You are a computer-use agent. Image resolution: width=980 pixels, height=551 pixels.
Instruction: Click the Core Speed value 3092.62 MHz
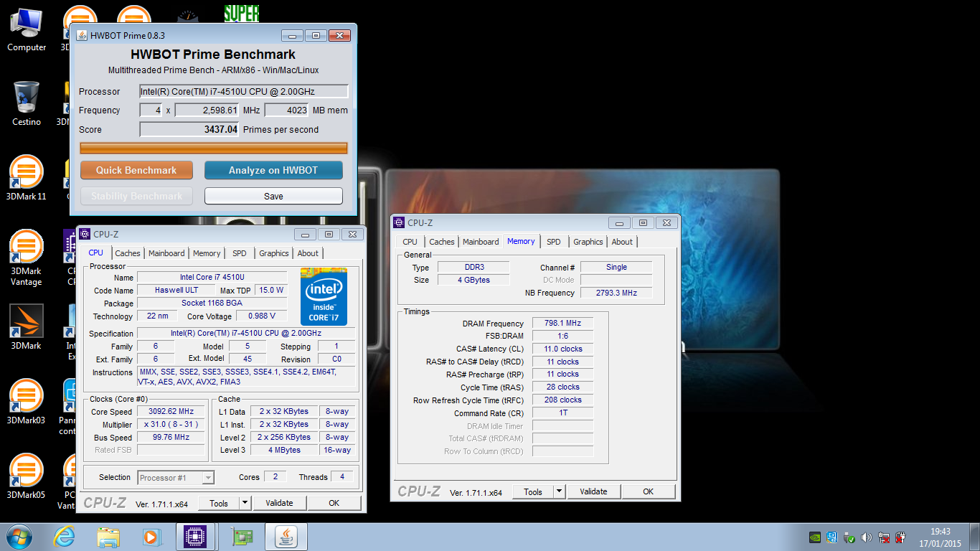pos(171,412)
